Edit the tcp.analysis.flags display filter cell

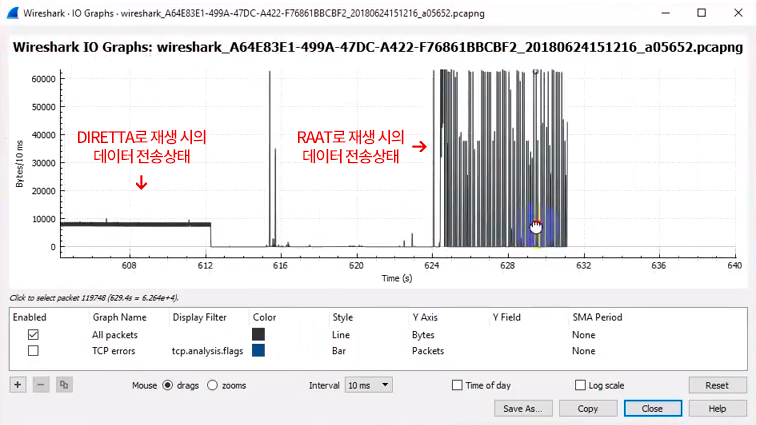click(208, 351)
